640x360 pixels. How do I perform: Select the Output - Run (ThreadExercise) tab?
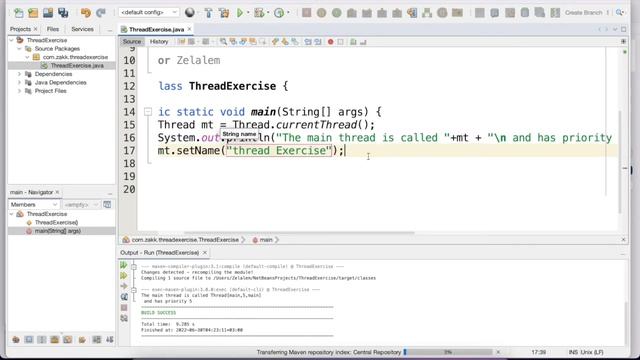click(x=160, y=253)
